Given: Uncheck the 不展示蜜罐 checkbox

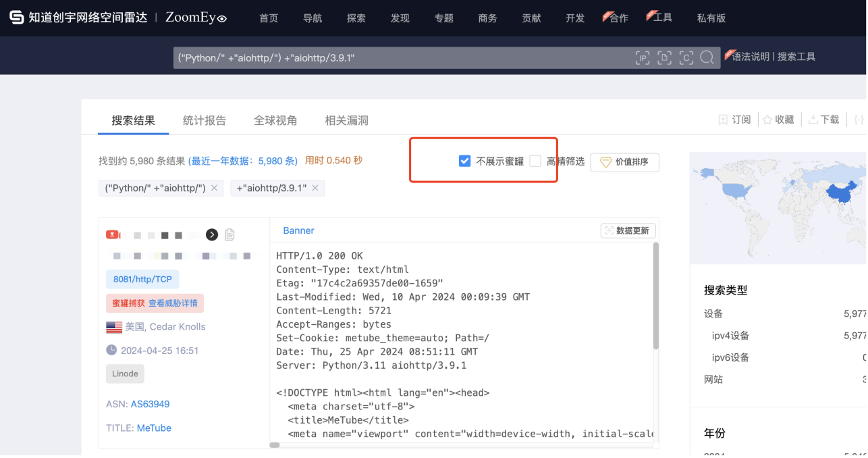Looking at the screenshot, I should tap(464, 161).
